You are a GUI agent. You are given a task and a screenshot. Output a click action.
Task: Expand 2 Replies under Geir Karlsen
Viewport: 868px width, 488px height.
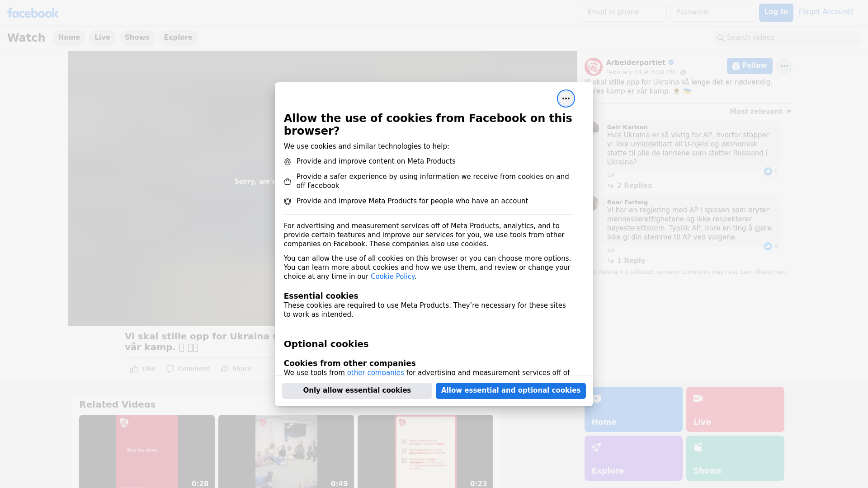click(629, 186)
